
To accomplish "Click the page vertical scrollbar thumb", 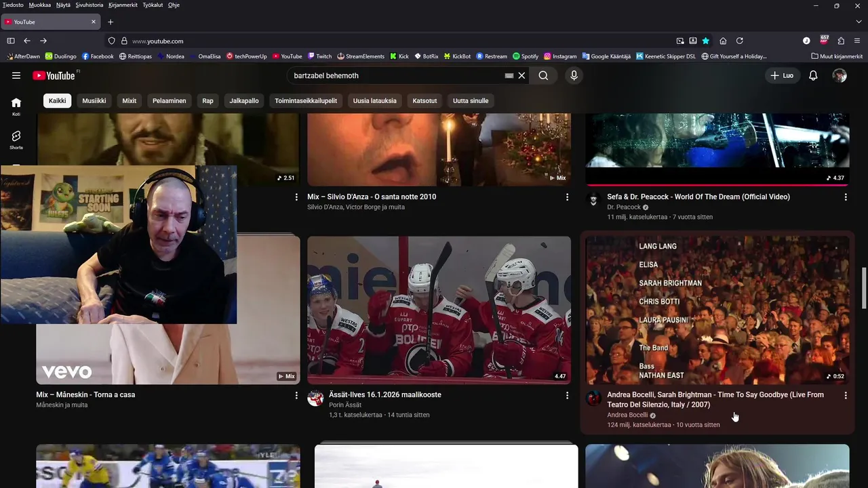I will coord(864,288).
